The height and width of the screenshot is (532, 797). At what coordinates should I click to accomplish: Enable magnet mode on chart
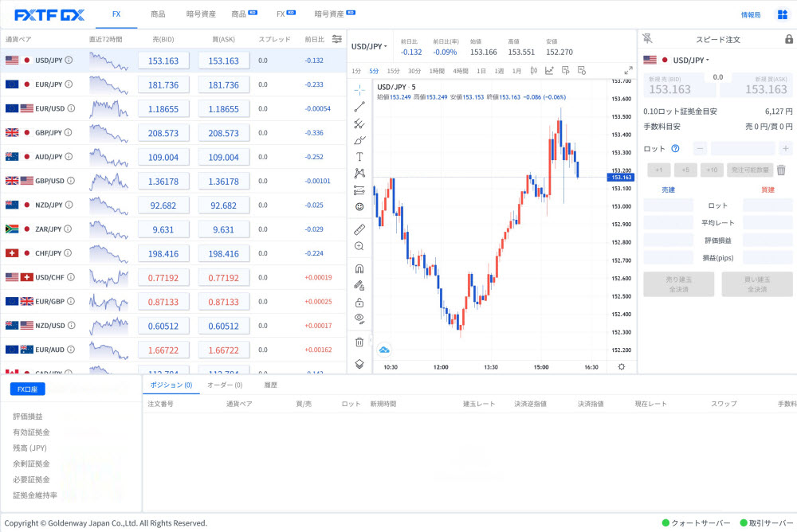[x=359, y=268]
